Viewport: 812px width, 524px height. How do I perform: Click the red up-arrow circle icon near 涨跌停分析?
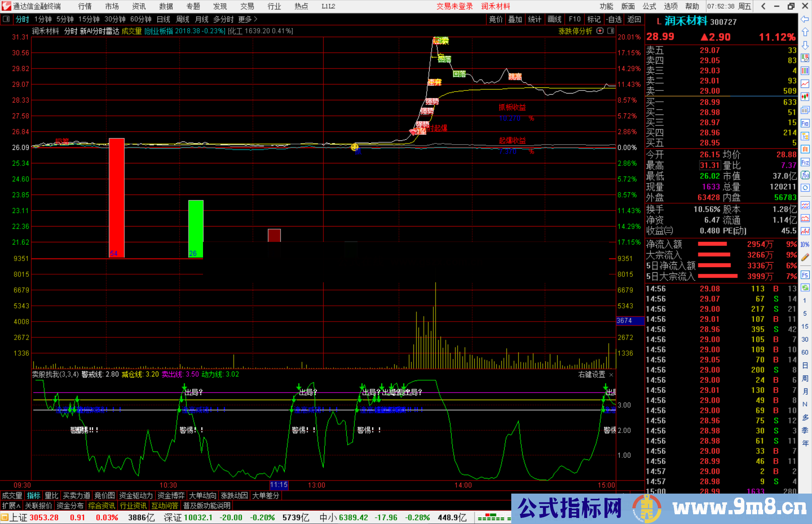[600, 31]
